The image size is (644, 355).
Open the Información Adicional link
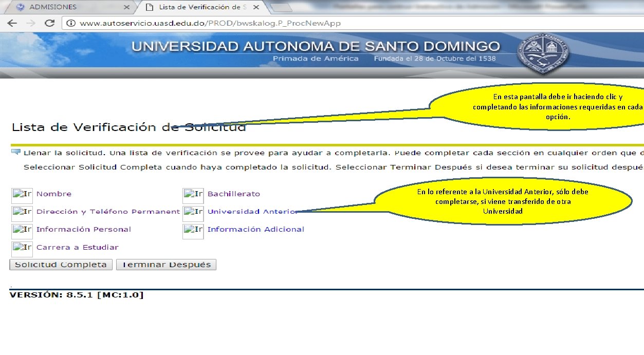tap(256, 229)
